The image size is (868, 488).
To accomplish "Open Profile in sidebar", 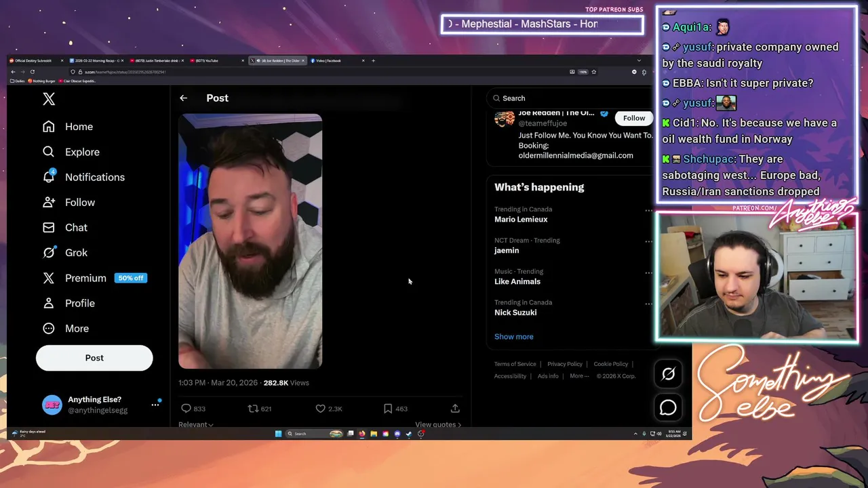I will 68,303.
